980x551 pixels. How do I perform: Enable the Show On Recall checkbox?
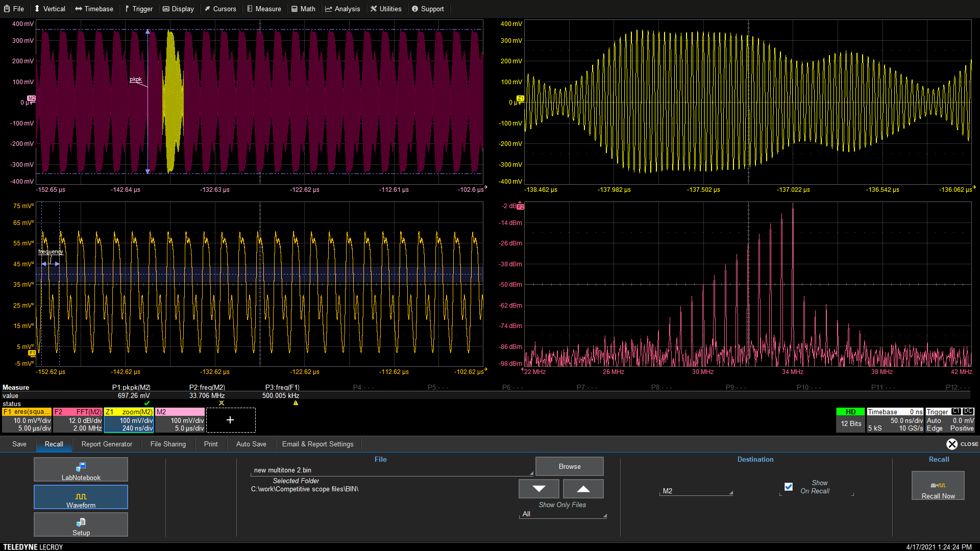(789, 486)
